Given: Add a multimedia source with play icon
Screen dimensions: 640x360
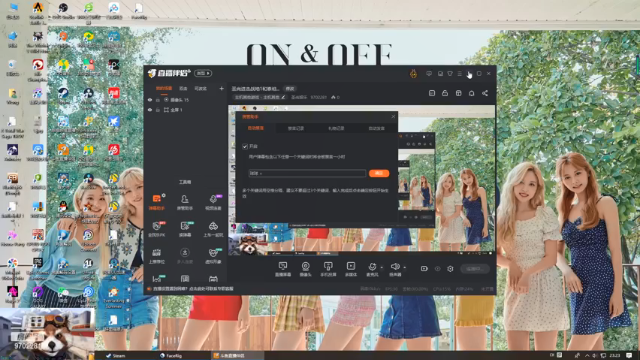Looking at the screenshot, I should pos(351,269).
